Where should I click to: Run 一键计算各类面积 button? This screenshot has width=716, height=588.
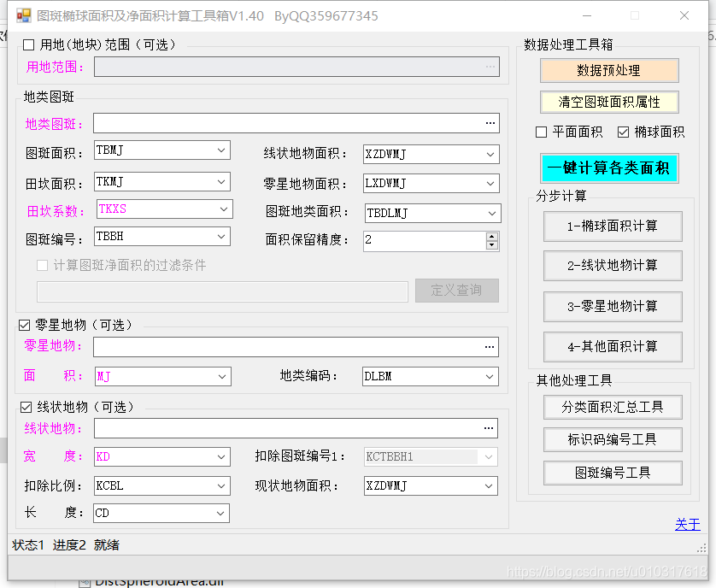(609, 168)
